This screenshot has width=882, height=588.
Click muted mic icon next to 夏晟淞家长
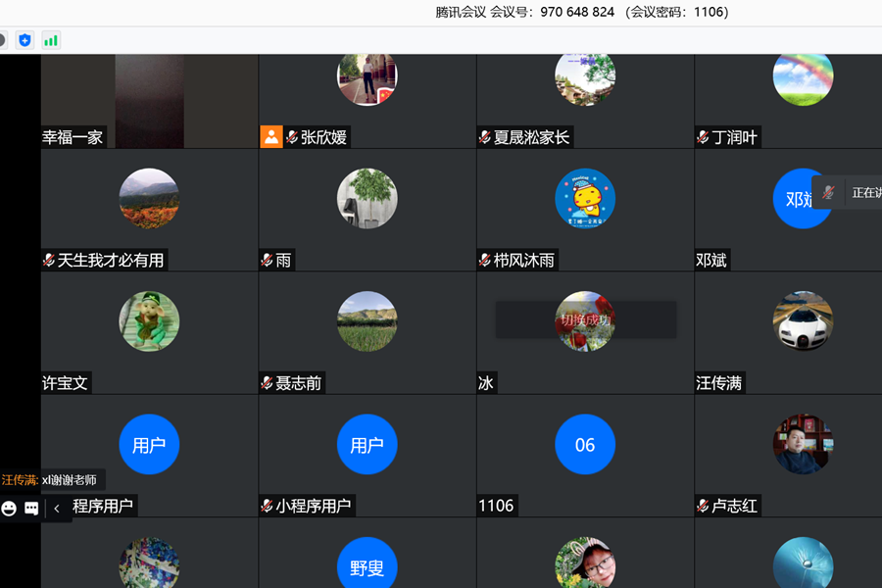click(x=485, y=137)
